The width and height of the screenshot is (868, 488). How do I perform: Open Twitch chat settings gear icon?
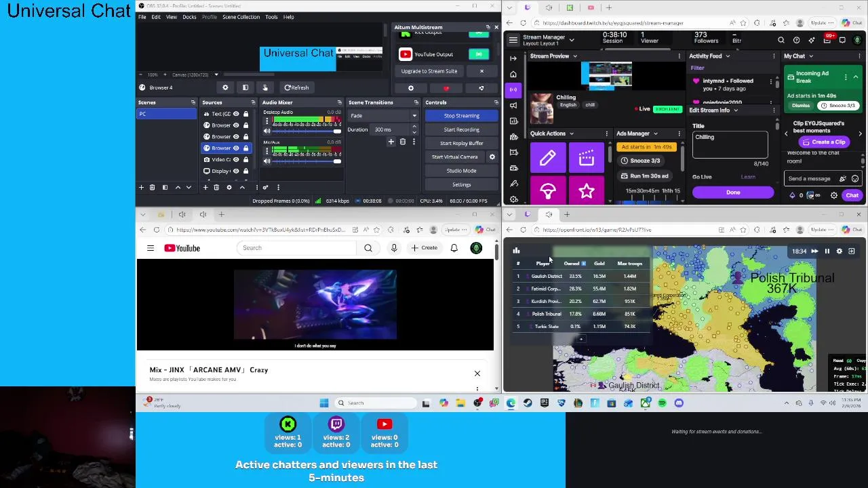click(x=834, y=195)
